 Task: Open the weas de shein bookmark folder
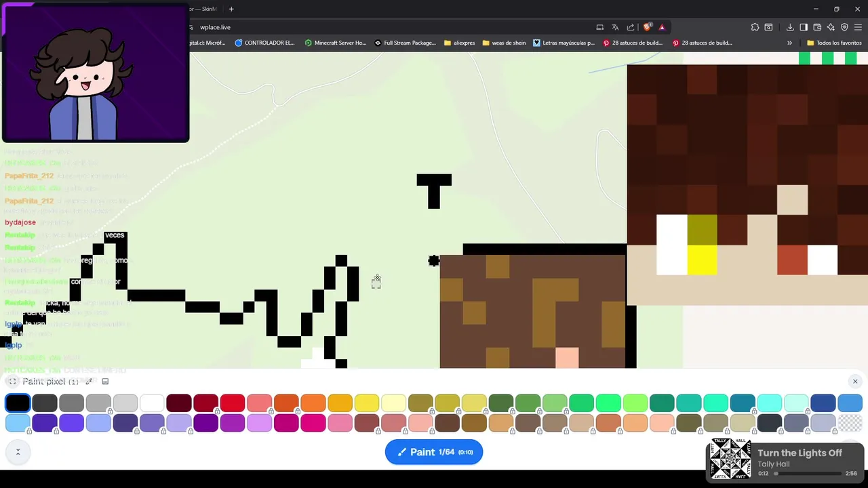pos(504,43)
